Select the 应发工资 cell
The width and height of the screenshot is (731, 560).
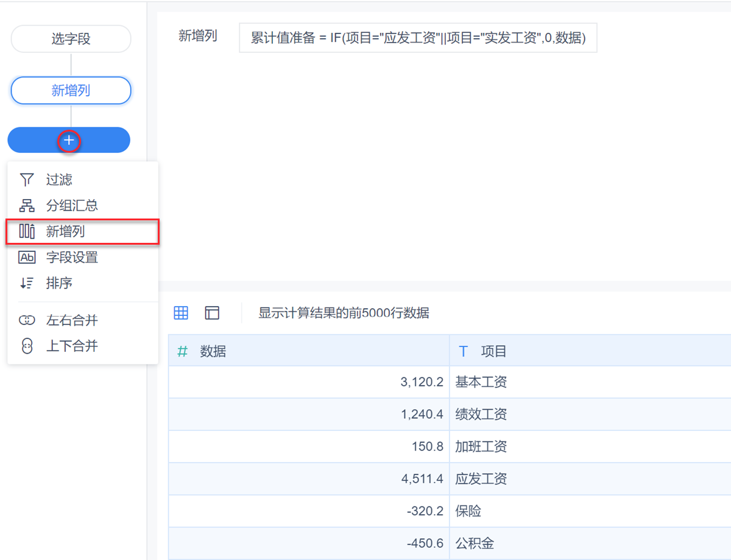click(x=590, y=479)
